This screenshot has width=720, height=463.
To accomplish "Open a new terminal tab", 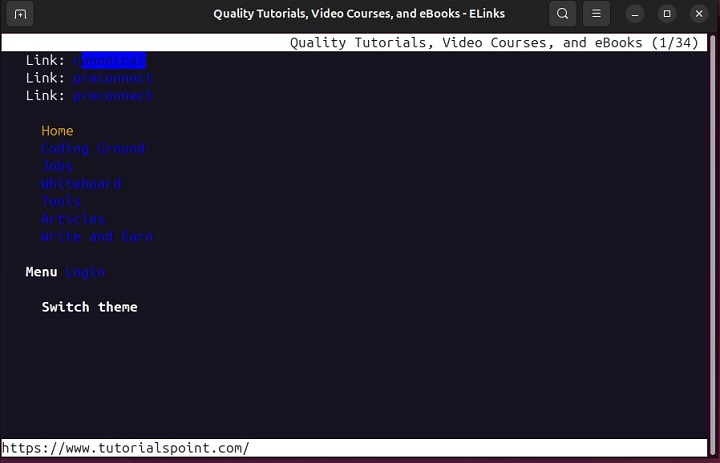I will 20,14.
